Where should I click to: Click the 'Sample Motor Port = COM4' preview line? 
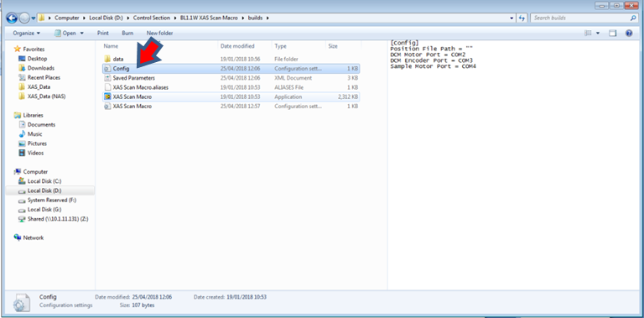pos(434,66)
